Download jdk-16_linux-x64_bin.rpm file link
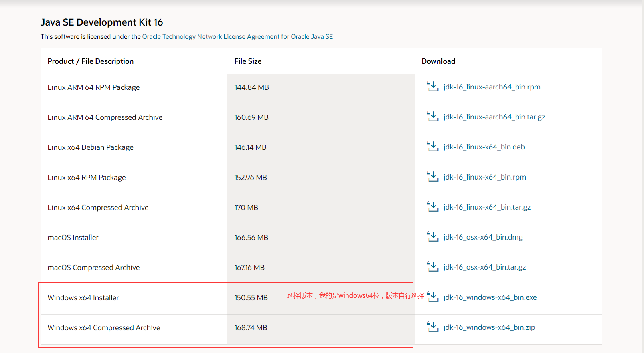This screenshot has width=644, height=353. 485,177
